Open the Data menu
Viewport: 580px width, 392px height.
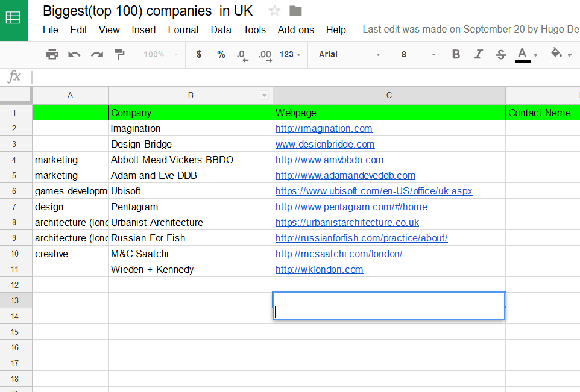(221, 30)
